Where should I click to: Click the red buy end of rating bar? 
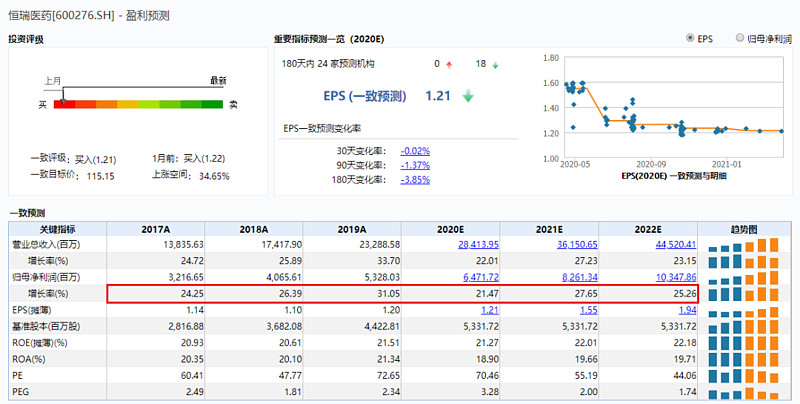[64, 105]
